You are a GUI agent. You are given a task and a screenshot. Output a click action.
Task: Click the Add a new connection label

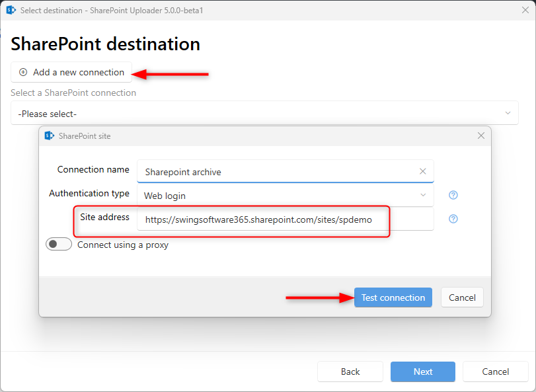tap(79, 72)
